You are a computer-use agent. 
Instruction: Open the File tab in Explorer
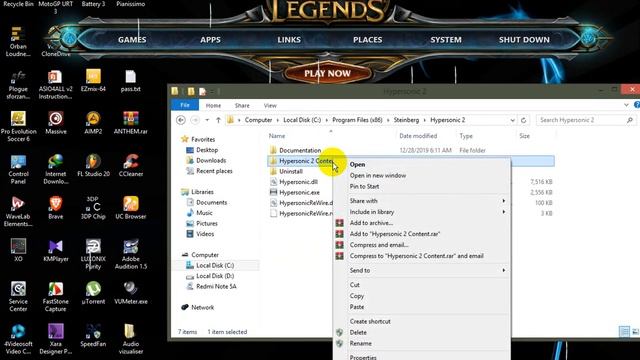[185, 105]
